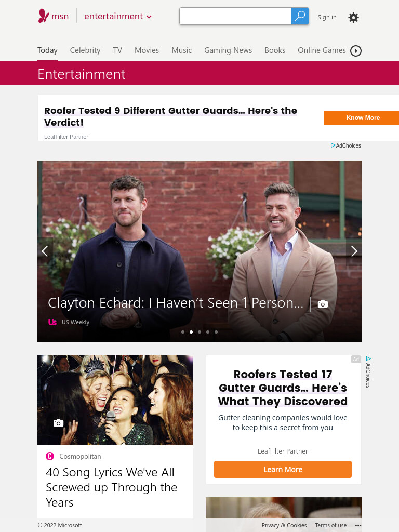This screenshot has height=532, width=399.
Task: Open the three-dot footer more menu
Action: (358, 525)
